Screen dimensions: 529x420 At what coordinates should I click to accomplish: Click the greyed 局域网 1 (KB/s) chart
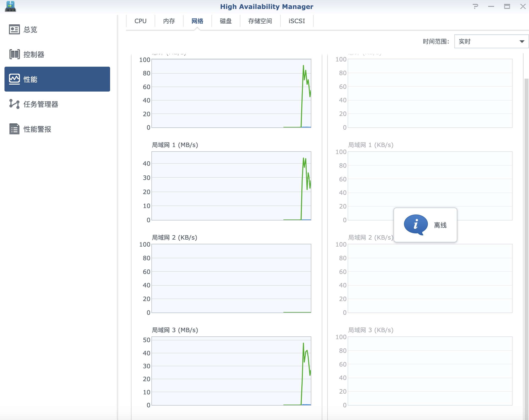click(430, 186)
